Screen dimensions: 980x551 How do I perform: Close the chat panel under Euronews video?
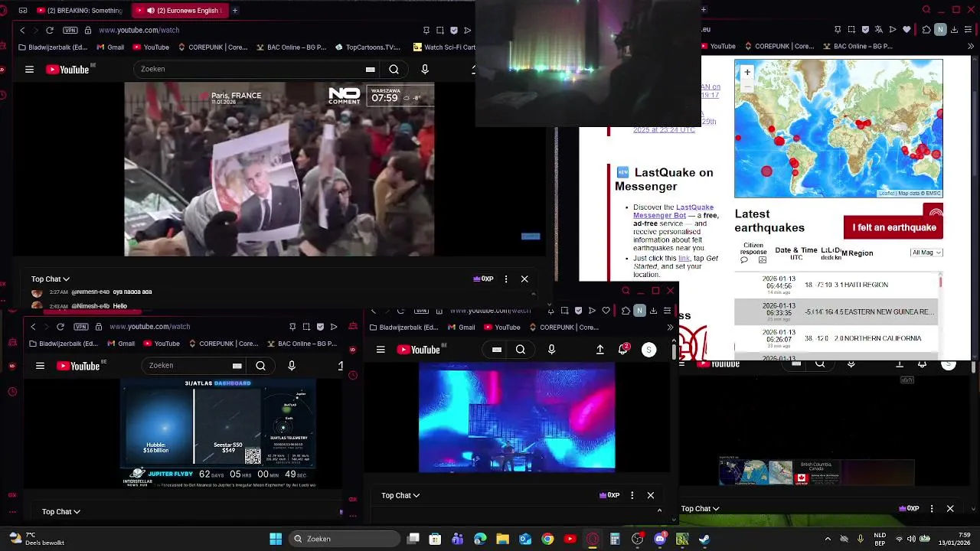click(x=524, y=279)
